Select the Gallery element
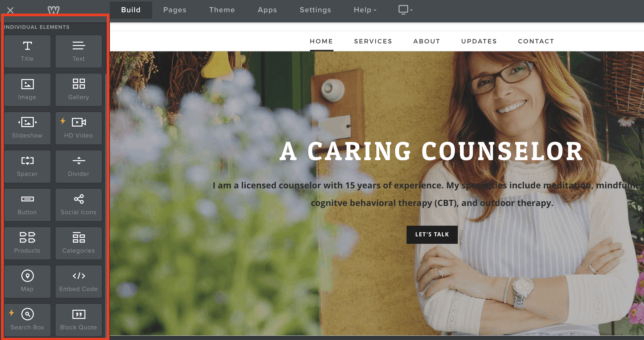This screenshot has height=340, width=644. point(79,90)
